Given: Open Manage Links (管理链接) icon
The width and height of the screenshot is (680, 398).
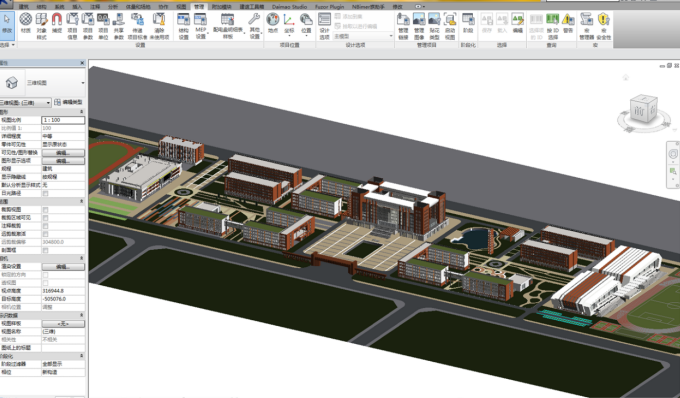Looking at the screenshot, I should click(x=403, y=26).
